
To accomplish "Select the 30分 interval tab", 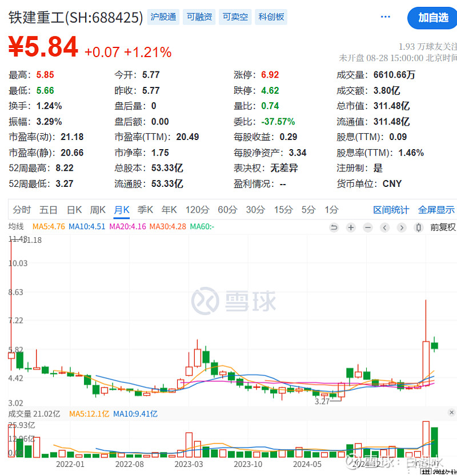I will [255, 210].
